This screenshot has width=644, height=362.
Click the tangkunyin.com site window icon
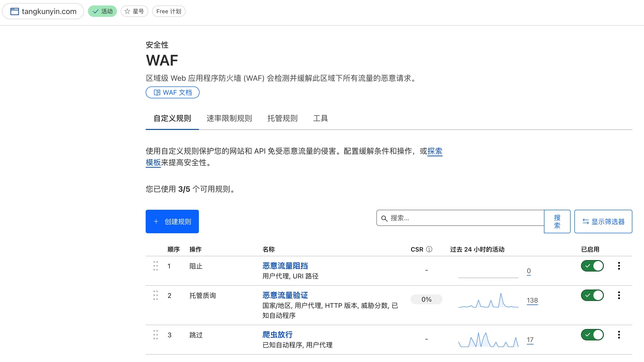coord(14,11)
